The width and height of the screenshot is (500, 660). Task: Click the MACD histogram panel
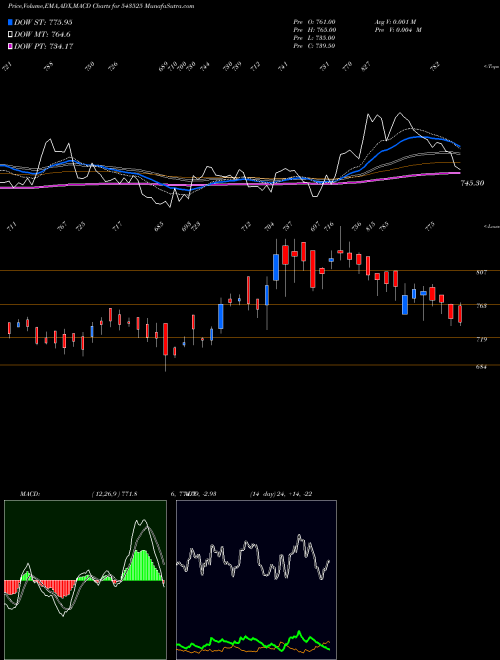(x=85, y=580)
